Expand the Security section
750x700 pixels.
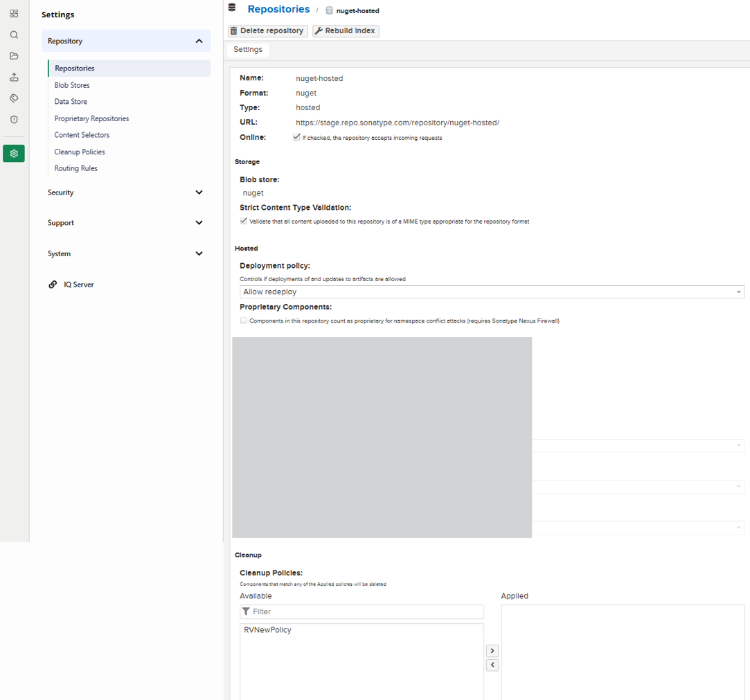[126, 192]
